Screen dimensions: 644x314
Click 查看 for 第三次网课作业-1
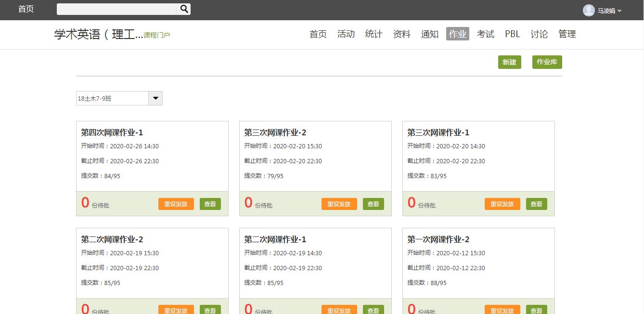pos(537,204)
